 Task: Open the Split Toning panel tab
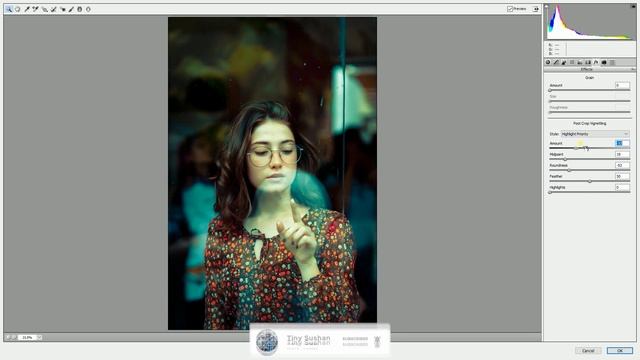pyautogui.click(x=580, y=62)
